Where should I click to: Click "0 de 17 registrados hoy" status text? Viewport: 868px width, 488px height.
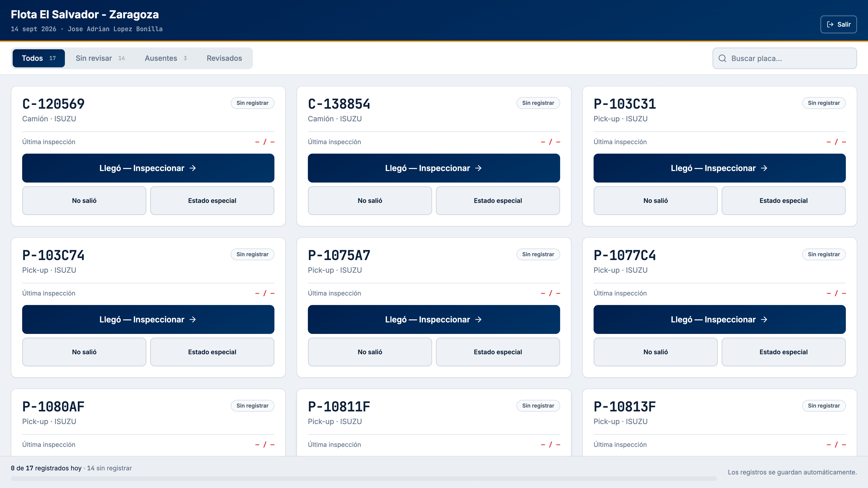pyautogui.click(x=46, y=468)
